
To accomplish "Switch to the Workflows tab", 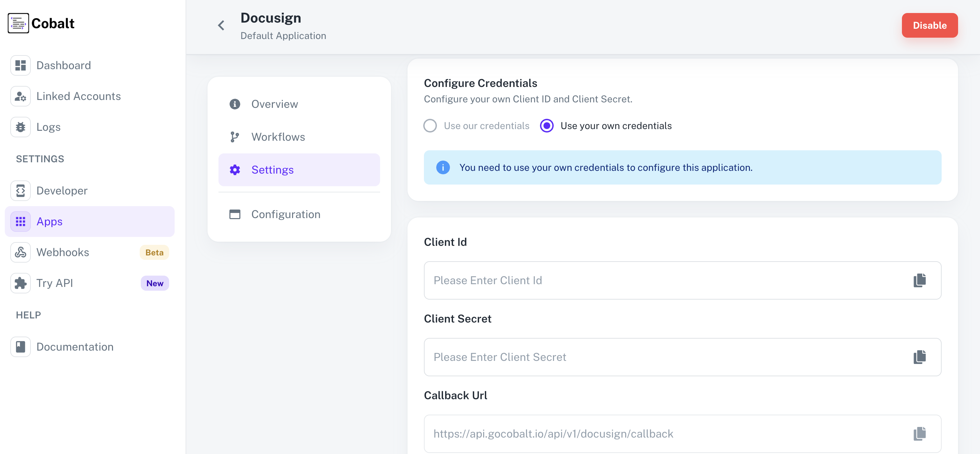I will coord(278,137).
